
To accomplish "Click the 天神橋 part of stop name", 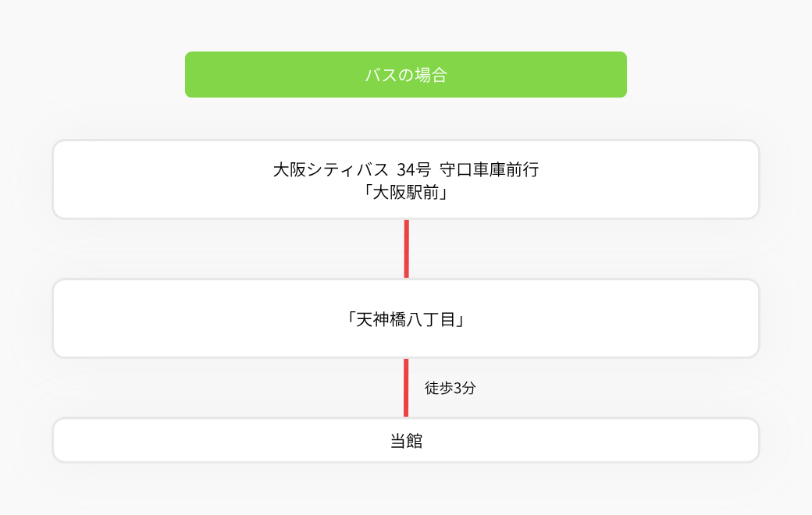I will click(x=381, y=320).
